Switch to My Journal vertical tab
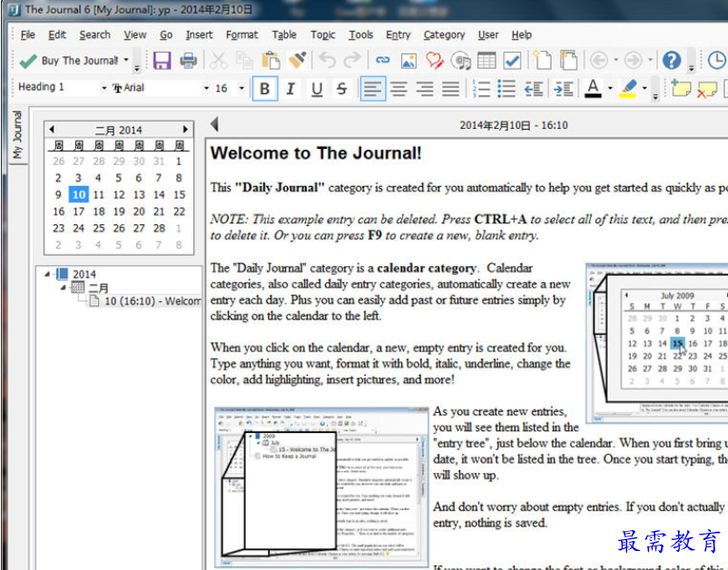 click(x=17, y=134)
